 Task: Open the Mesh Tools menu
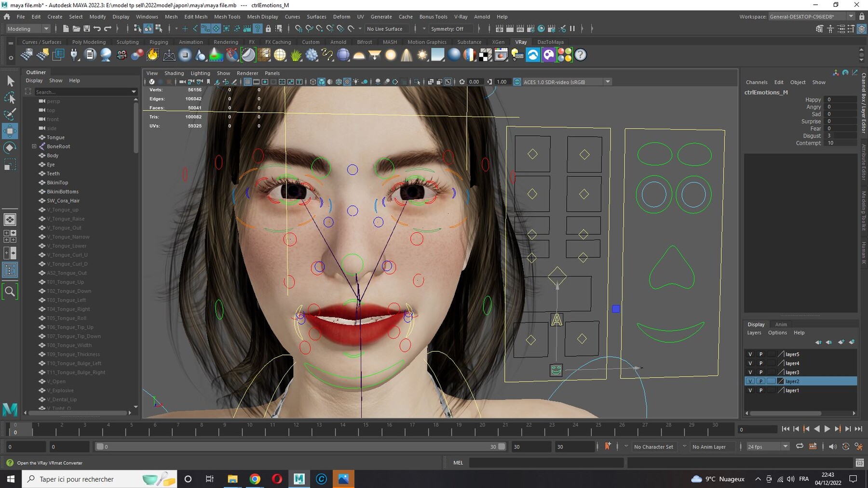227,16
